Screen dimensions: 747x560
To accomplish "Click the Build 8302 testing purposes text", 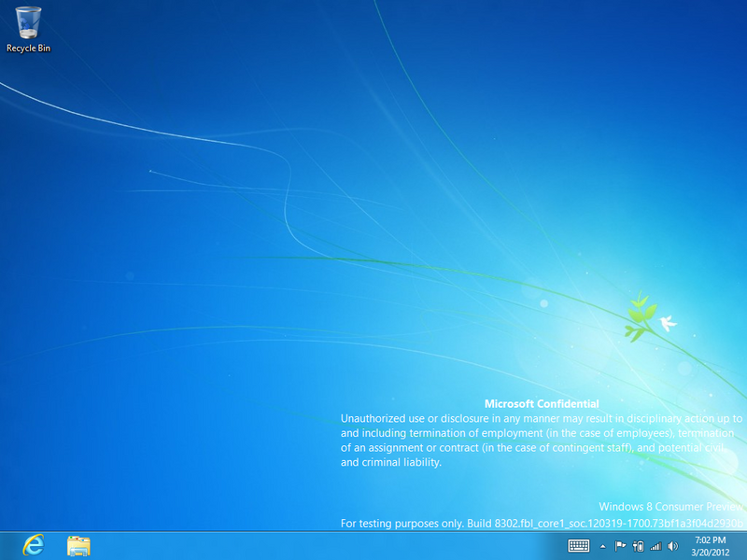I will click(x=542, y=523).
